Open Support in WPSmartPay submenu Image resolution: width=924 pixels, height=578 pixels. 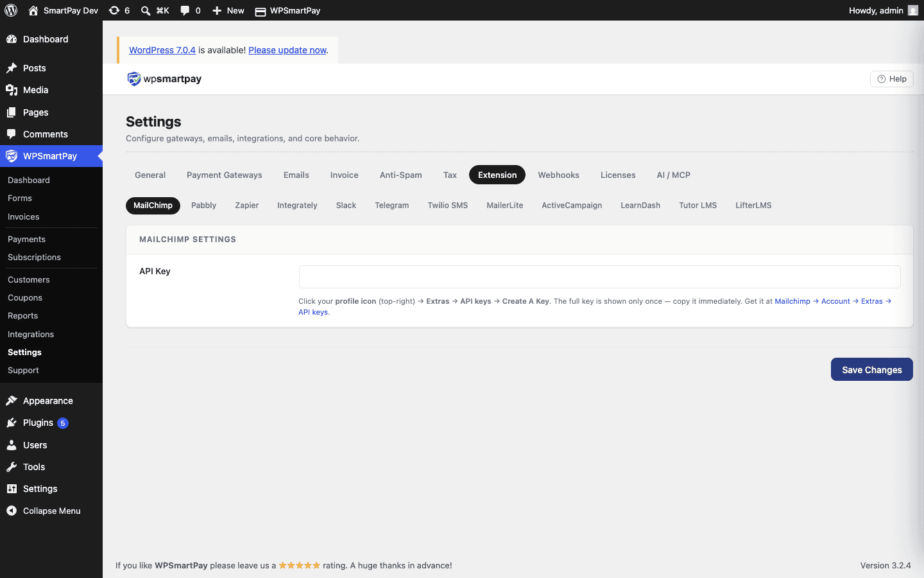[x=23, y=371]
